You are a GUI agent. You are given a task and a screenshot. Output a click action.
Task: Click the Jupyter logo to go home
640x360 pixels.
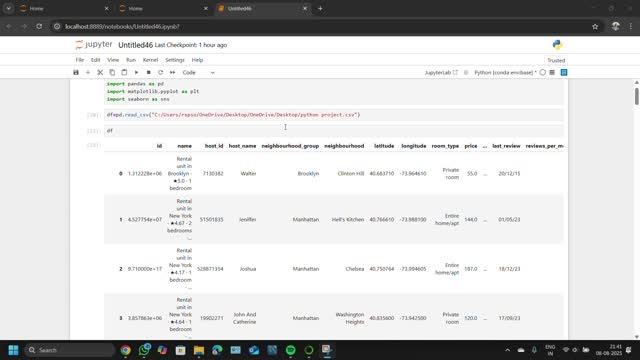click(x=93, y=44)
